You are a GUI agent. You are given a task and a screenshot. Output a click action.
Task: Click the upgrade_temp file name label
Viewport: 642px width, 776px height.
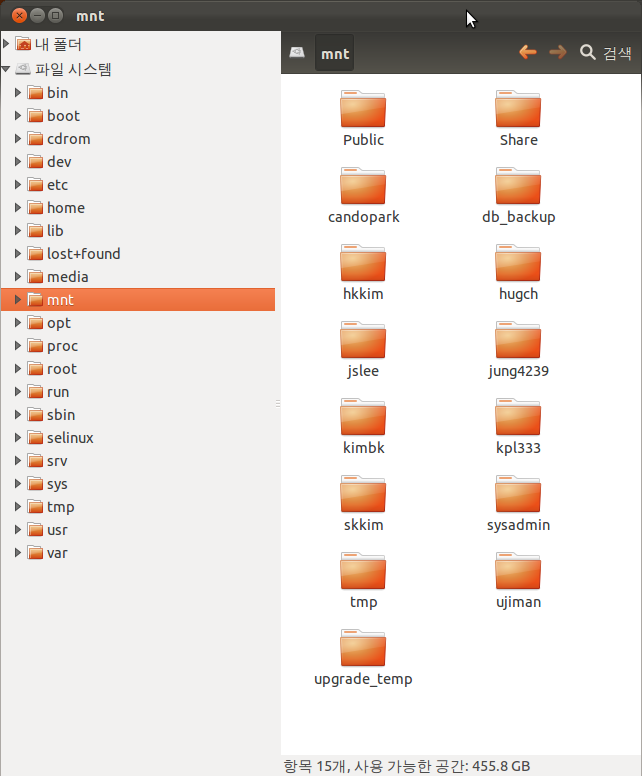363,679
